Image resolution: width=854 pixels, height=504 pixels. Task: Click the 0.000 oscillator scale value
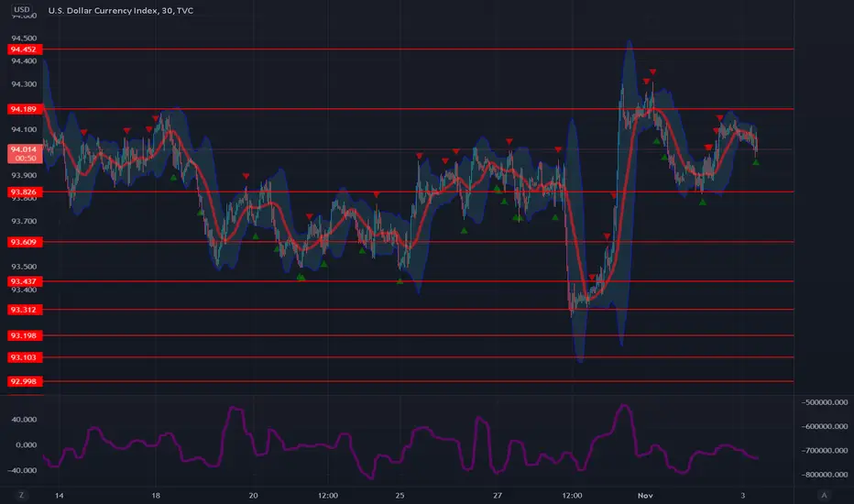(x=27, y=444)
